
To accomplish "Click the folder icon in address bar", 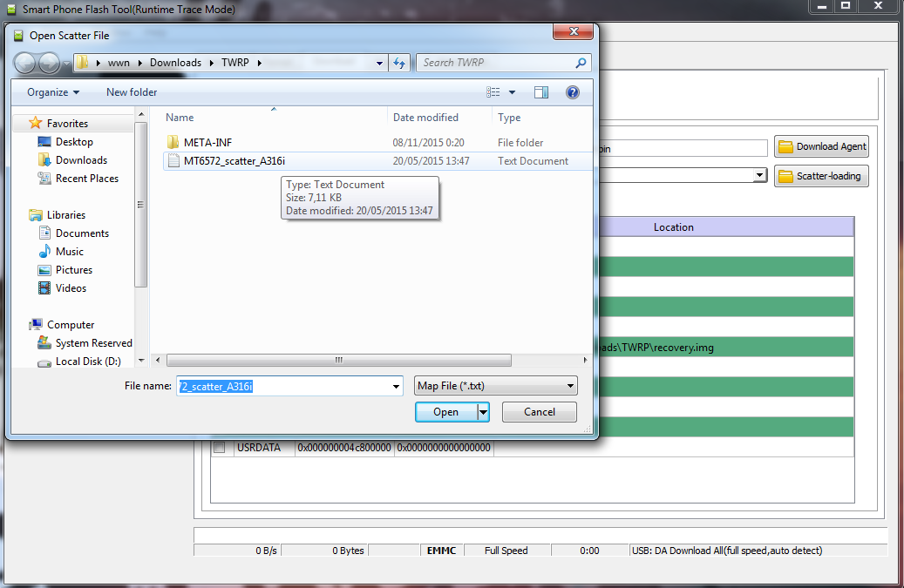I will (x=83, y=62).
